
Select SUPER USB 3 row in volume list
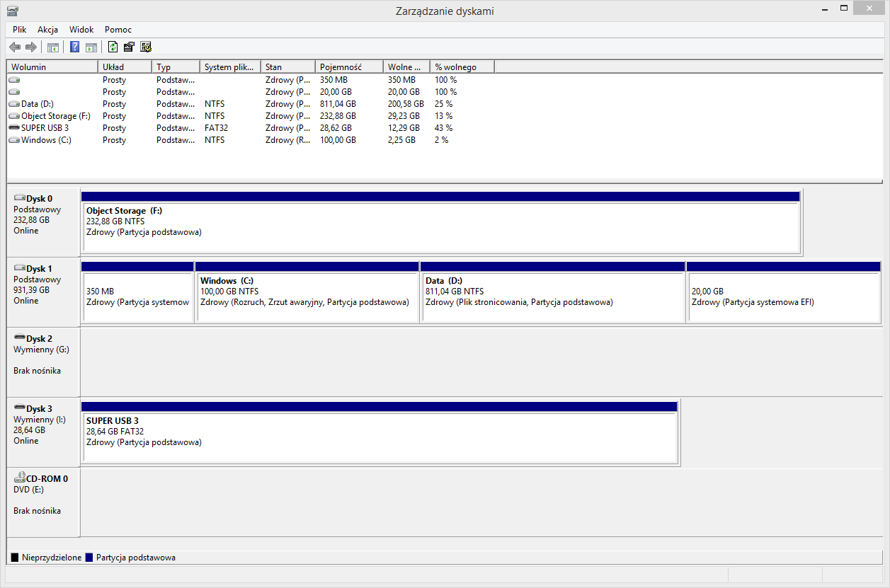click(x=45, y=128)
